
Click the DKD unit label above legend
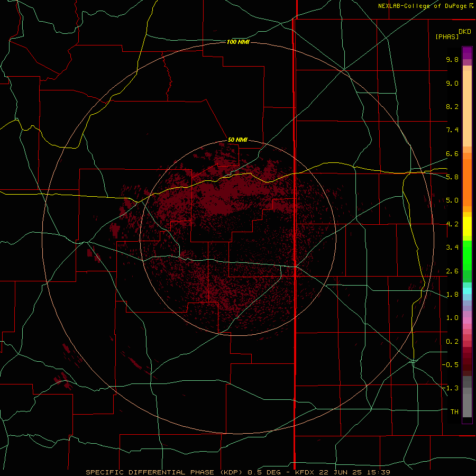465,32
